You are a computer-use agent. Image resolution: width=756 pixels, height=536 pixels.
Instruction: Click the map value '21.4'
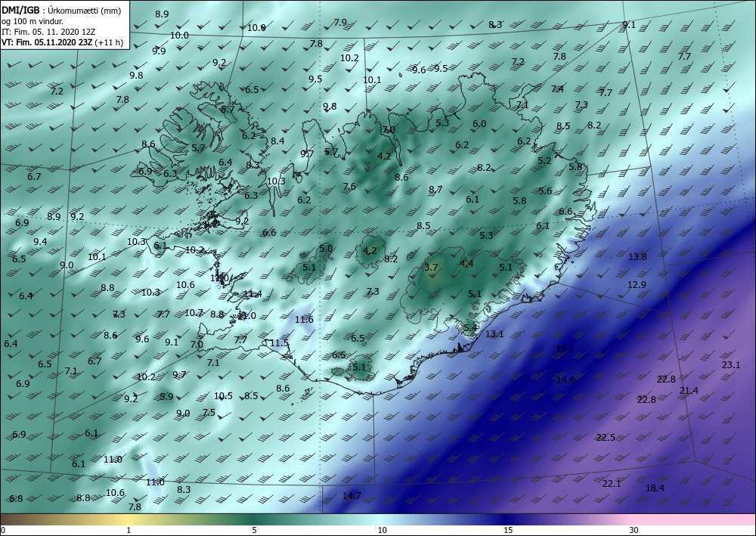click(689, 390)
